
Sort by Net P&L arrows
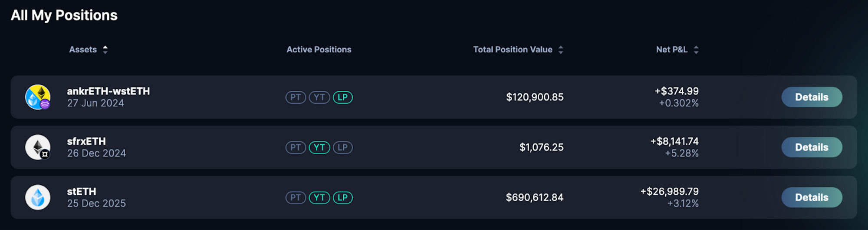696,50
